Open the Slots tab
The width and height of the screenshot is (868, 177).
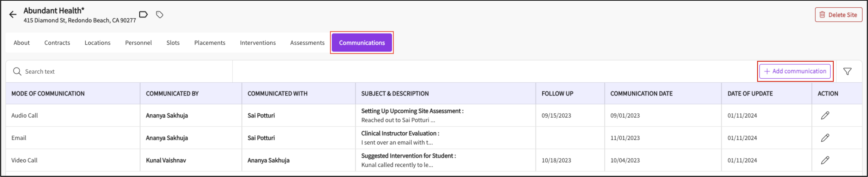point(173,43)
